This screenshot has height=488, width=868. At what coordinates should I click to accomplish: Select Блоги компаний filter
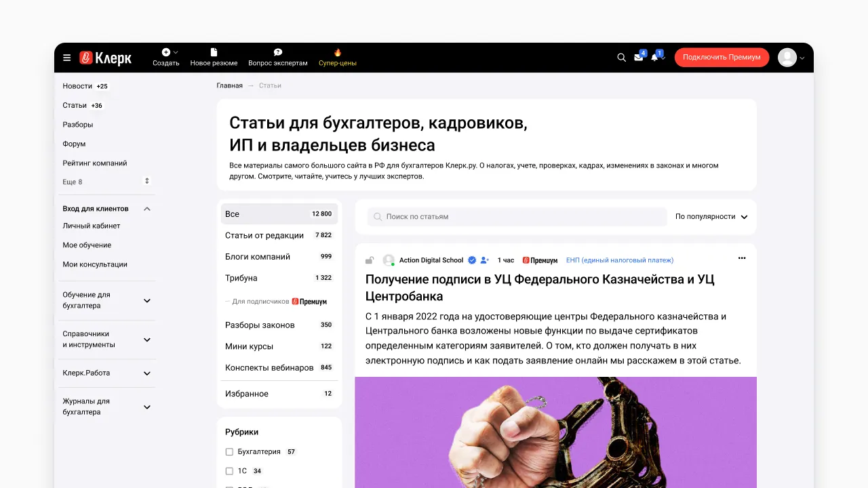point(279,257)
